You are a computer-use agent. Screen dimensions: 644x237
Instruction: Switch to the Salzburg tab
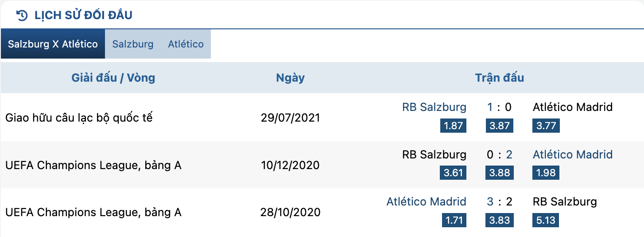coord(133,44)
